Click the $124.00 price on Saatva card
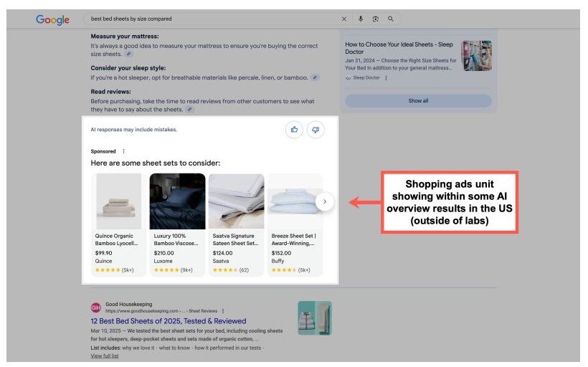The image size is (588, 367). coord(223,253)
